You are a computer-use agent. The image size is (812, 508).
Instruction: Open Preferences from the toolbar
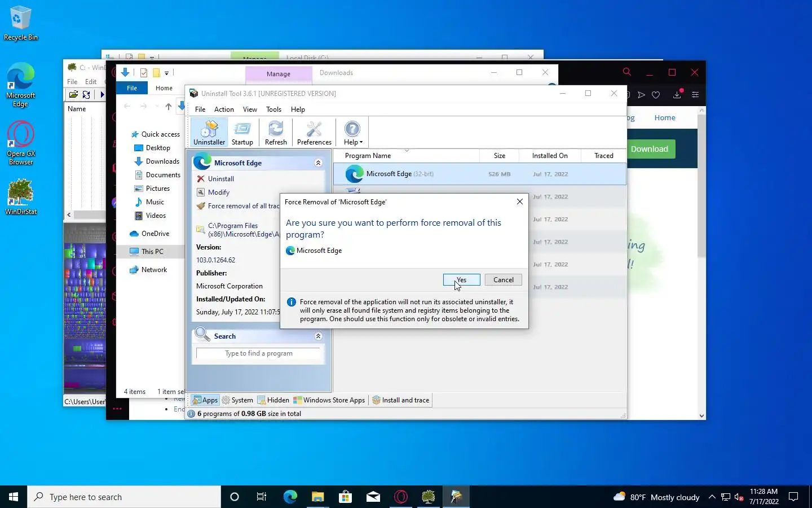point(314,133)
